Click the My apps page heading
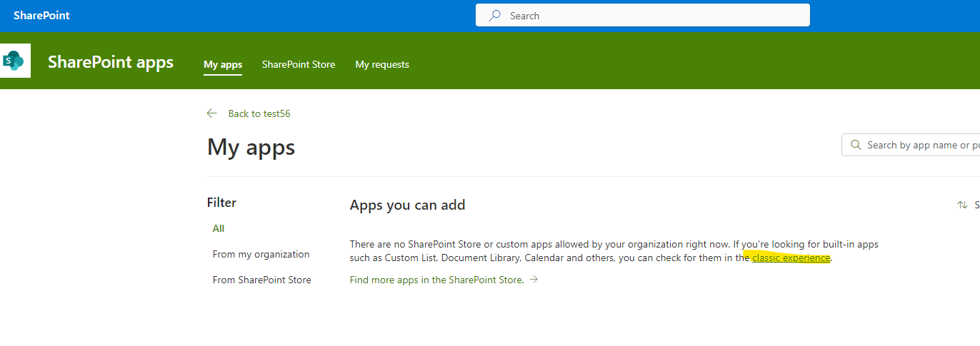980x346 pixels. [x=251, y=147]
